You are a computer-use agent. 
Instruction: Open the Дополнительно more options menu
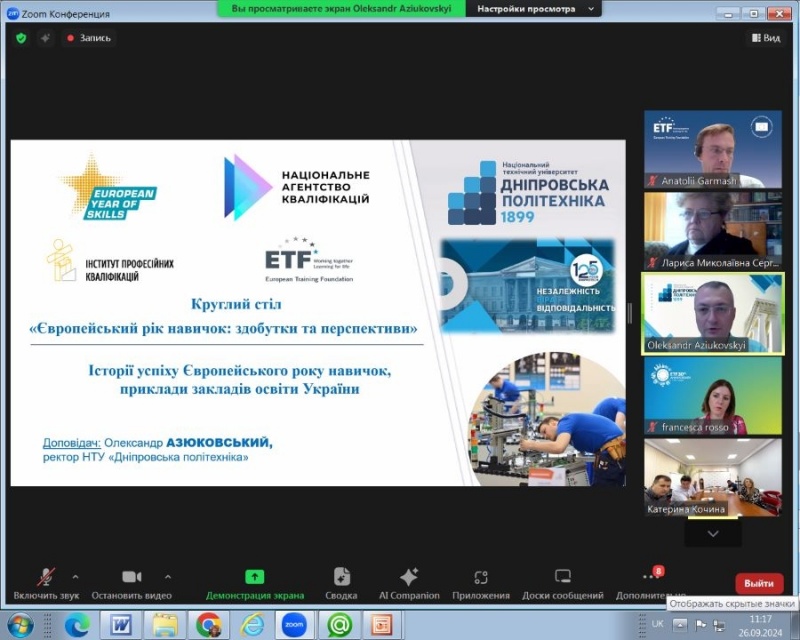651,578
